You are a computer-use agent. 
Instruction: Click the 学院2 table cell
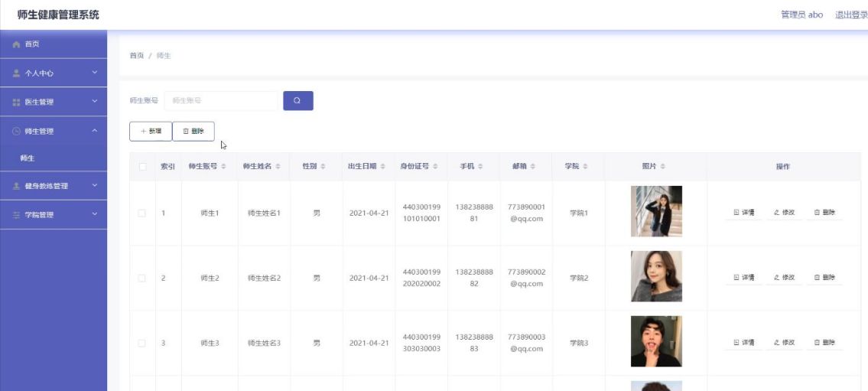click(579, 278)
